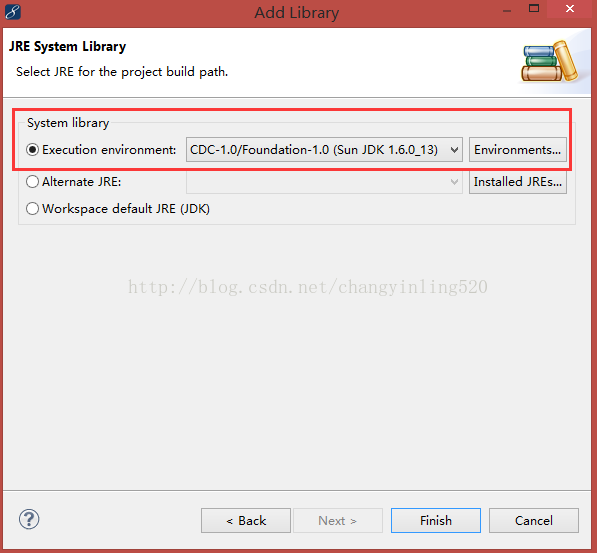Open the Environments... settings button
Image resolution: width=597 pixels, height=553 pixels.
tap(518, 150)
